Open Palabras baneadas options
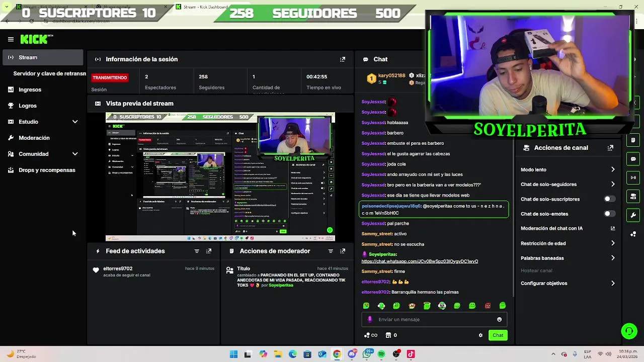The height and width of the screenshot is (362, 644). click(568, 258)
